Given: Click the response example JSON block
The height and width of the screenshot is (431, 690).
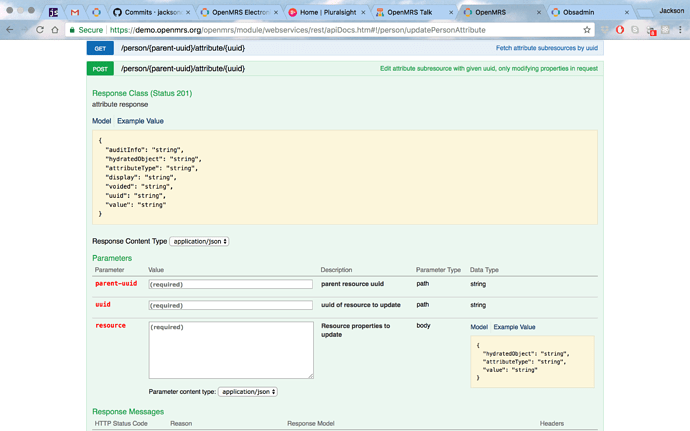Looking at the screenshot, I should point(345,177).
